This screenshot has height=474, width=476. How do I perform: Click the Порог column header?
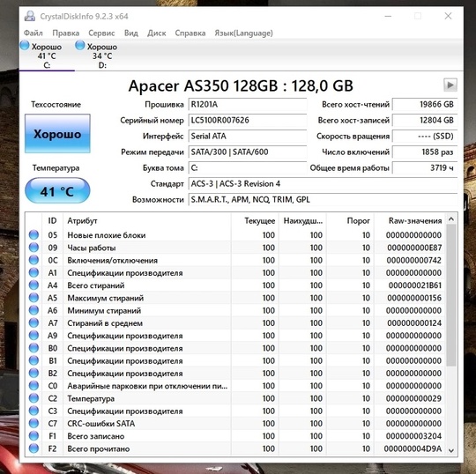tap(350, 220)
